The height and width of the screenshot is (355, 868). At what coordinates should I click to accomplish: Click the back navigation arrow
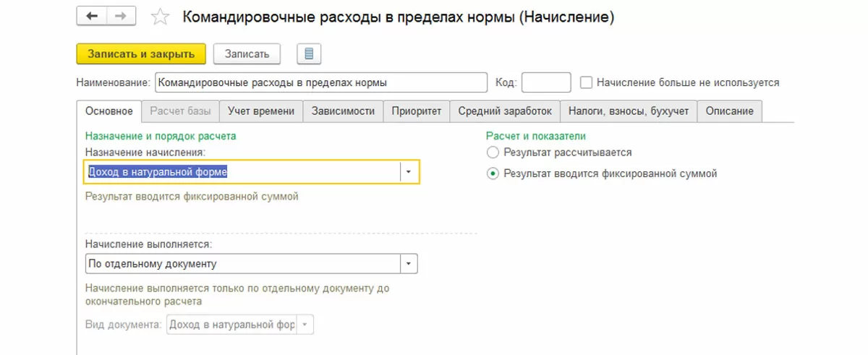pyautogui.click(x=91, y=17)
